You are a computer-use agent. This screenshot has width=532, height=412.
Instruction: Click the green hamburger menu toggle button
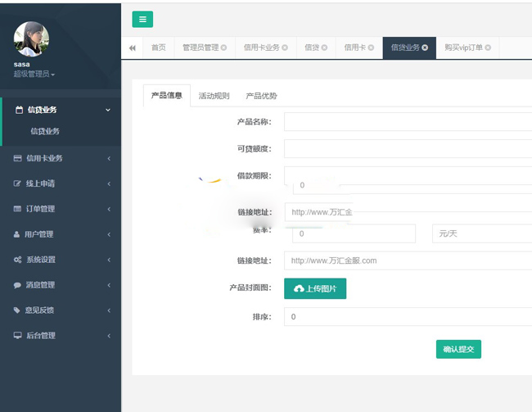pos(142,20)
